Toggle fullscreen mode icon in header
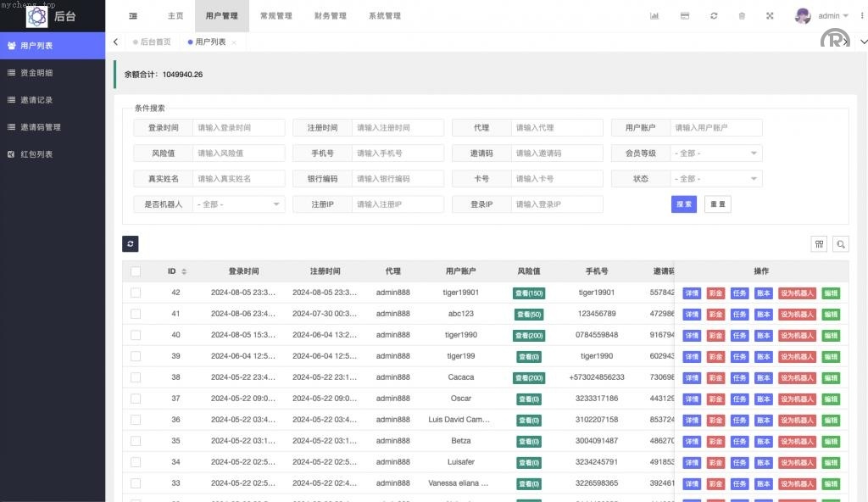Image resolution: width=868 pixels, height=502 pixels. point(770,16)
